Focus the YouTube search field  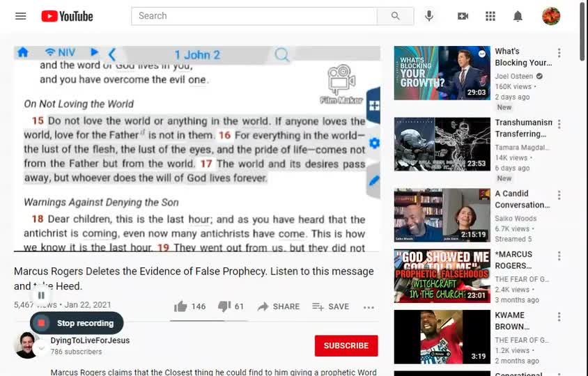click(x=254, y=16)
